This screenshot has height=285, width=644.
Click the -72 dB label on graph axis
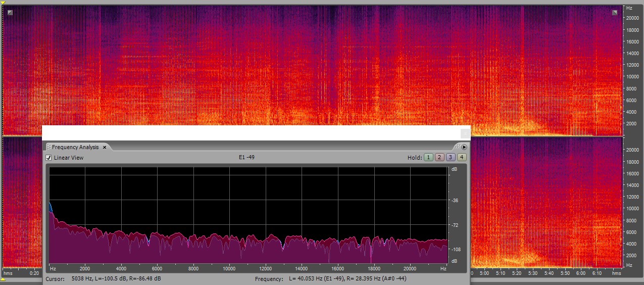[x=455, y=225]
